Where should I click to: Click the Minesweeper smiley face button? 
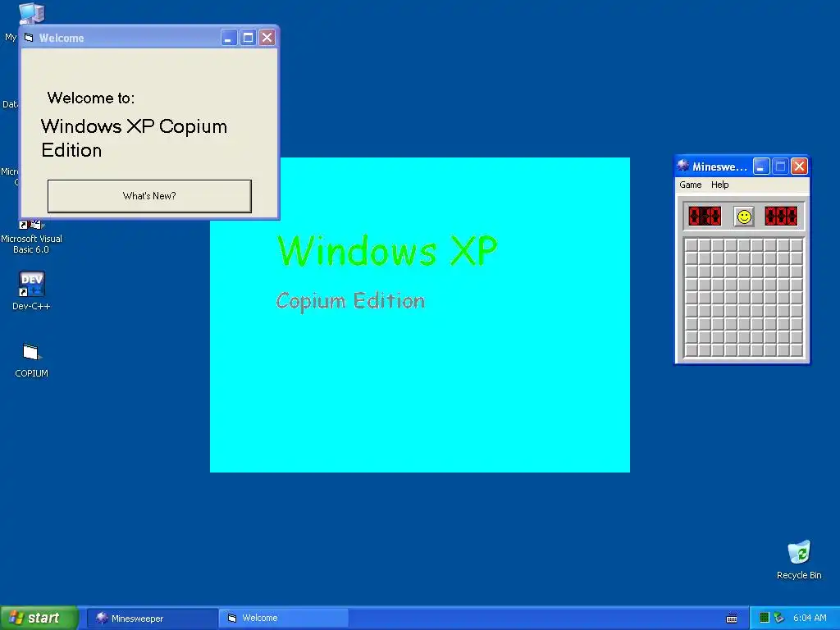[x=743, y=217]
